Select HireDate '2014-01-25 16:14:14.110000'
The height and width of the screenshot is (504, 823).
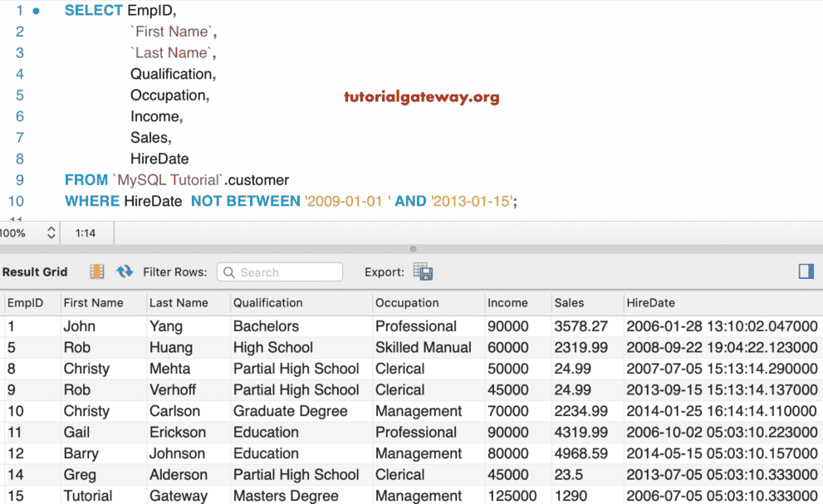[x=723, y=411]
